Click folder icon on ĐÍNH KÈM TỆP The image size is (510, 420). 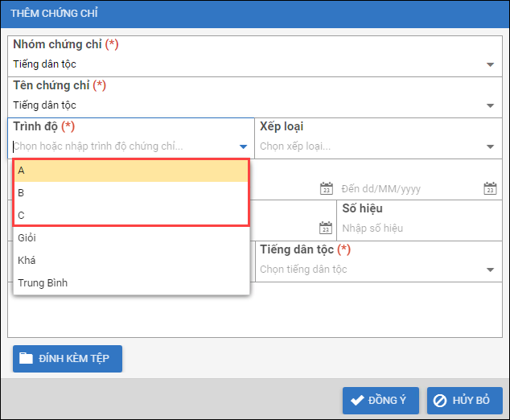pyautogui.click(x=27, y=358)
